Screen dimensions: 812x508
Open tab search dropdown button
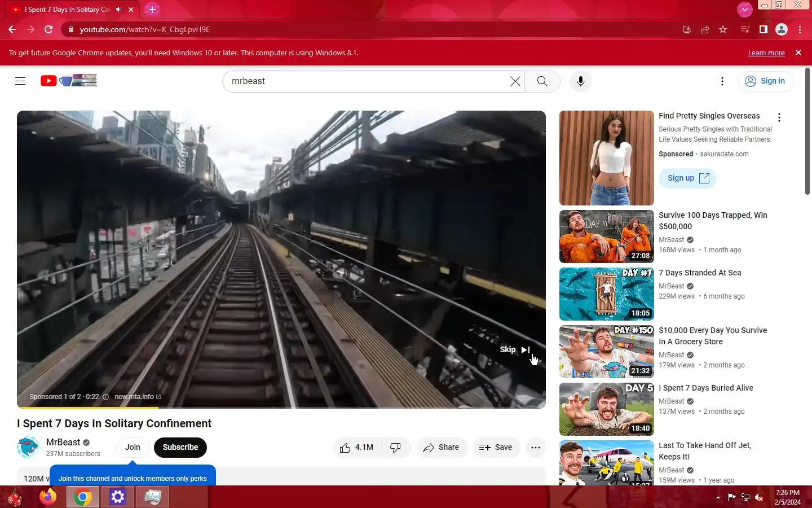point(745,10)
